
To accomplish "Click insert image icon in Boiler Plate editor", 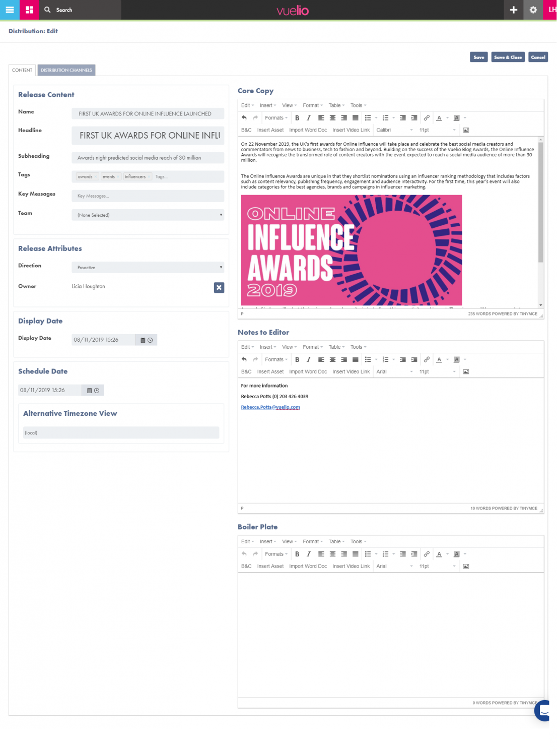I will pyautogui.click(x=466, y=566).
